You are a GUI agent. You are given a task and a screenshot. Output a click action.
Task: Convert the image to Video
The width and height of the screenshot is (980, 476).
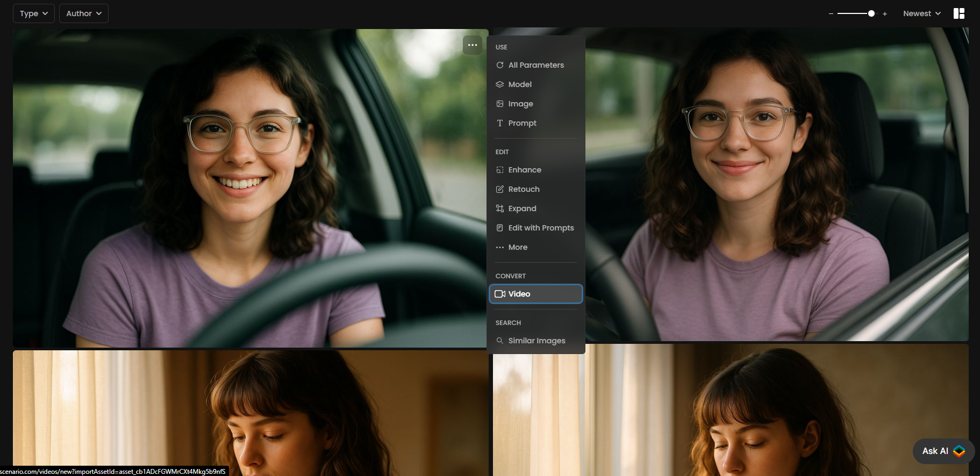535,294
